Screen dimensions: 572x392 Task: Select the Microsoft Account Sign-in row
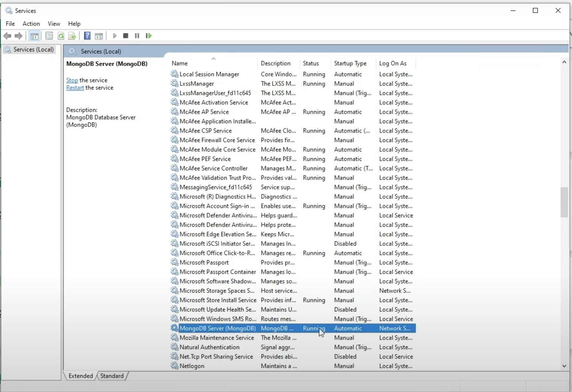click(293, 206)
